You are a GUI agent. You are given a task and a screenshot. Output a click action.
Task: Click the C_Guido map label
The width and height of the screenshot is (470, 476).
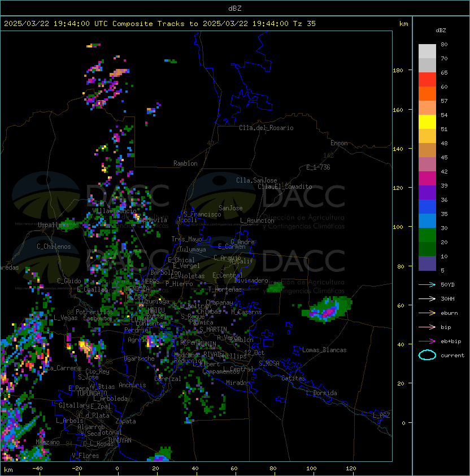tap(69, 281)
